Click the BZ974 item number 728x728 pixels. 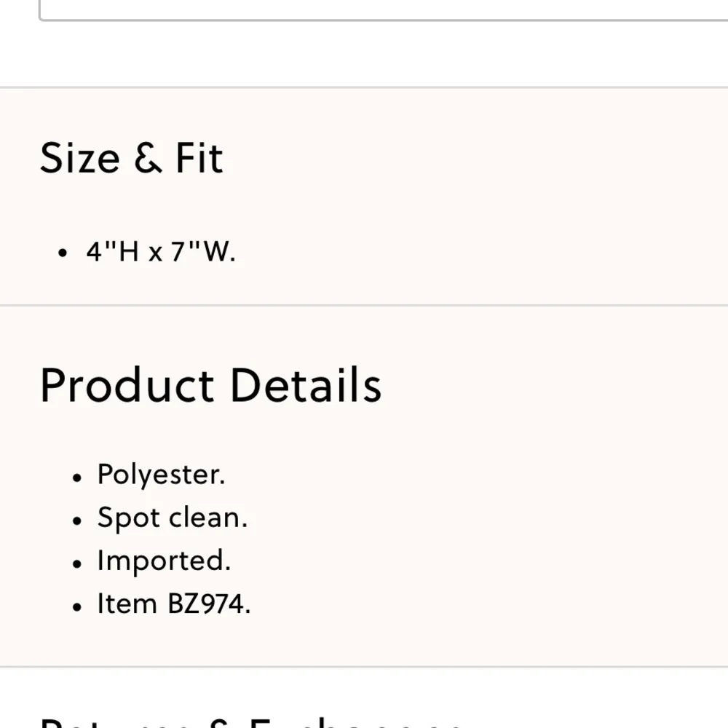tap(209, 604)
